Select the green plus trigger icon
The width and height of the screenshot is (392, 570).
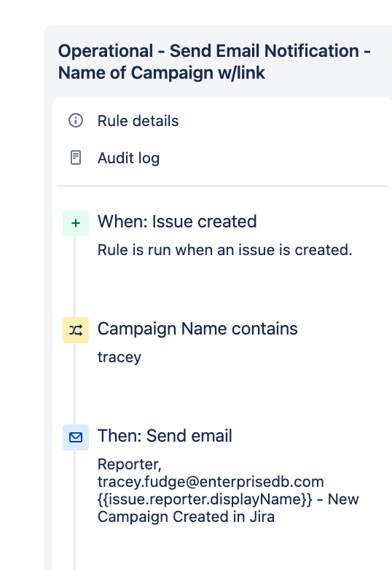(76, 223)
